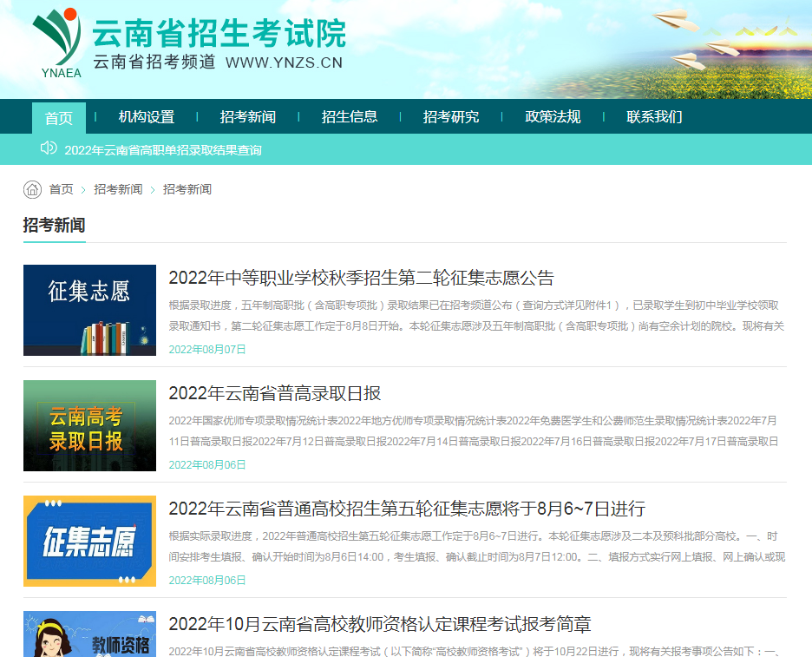This screenshot has width=812, height=657.
Task: Open the 高校教师资格认定课程考试报考简章 article
Action: click(x=380, y=624)
